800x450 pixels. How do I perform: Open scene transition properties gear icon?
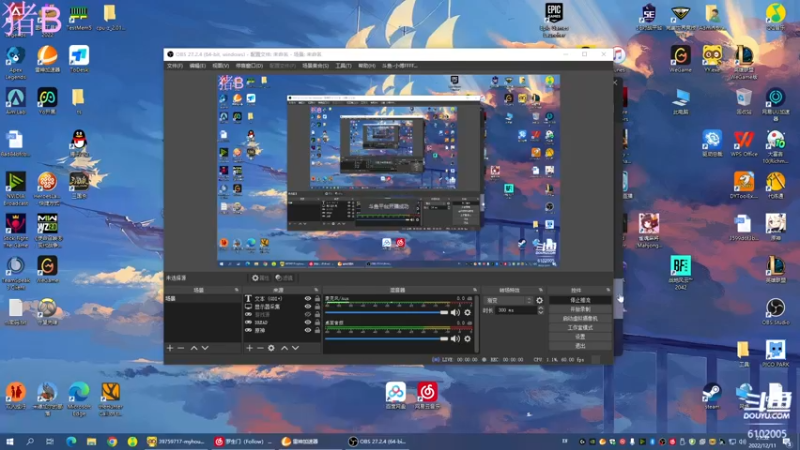(540, 301)
